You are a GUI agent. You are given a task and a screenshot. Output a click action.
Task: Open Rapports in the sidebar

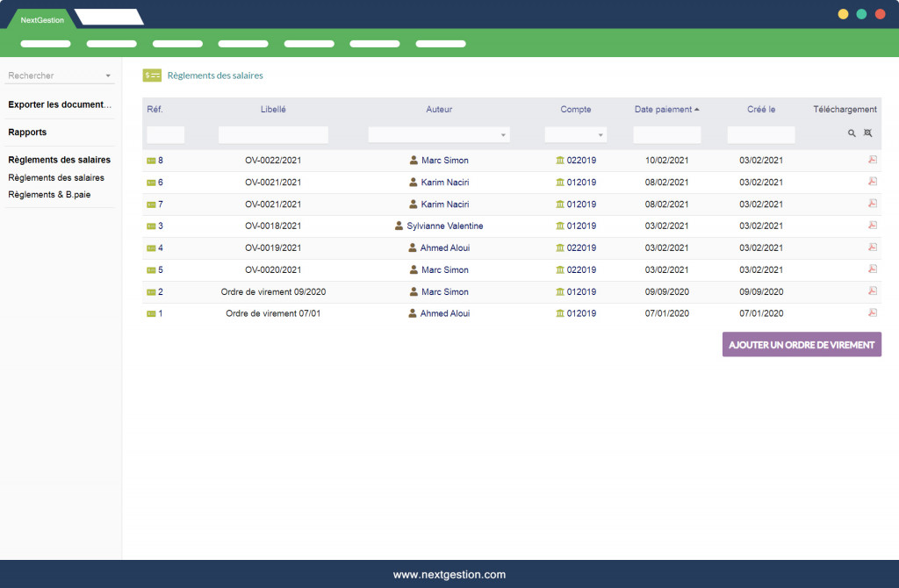tap(27, 133)
